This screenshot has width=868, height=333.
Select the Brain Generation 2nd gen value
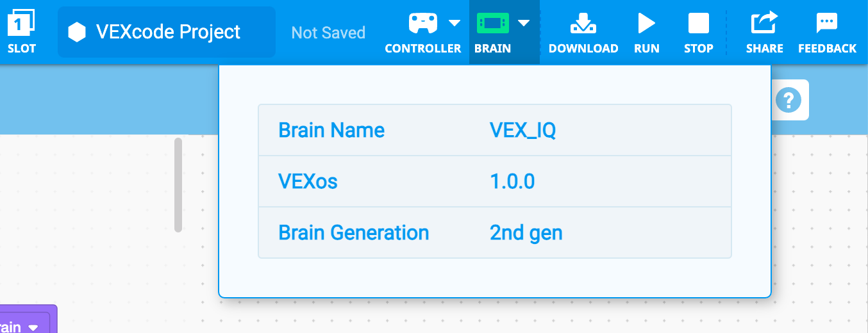tap(526, 232)
